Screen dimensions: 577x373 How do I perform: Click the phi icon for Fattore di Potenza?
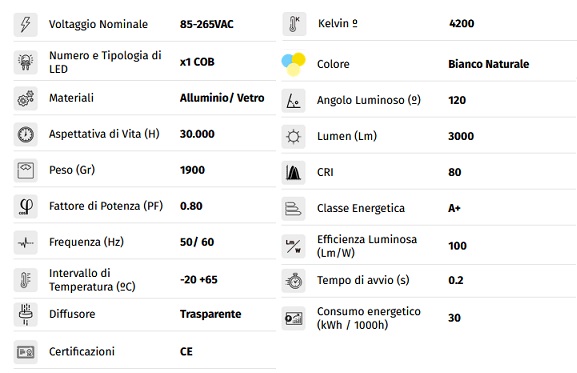[x=25, y=206]
